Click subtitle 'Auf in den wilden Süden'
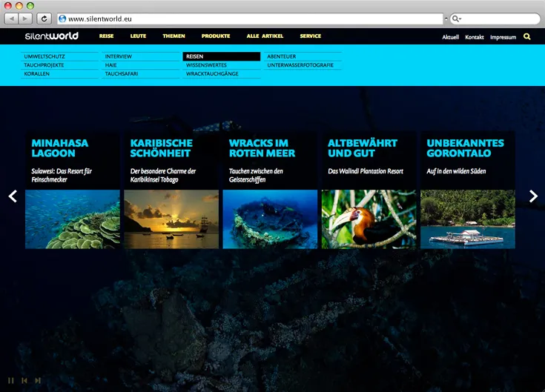 [456, 171]
